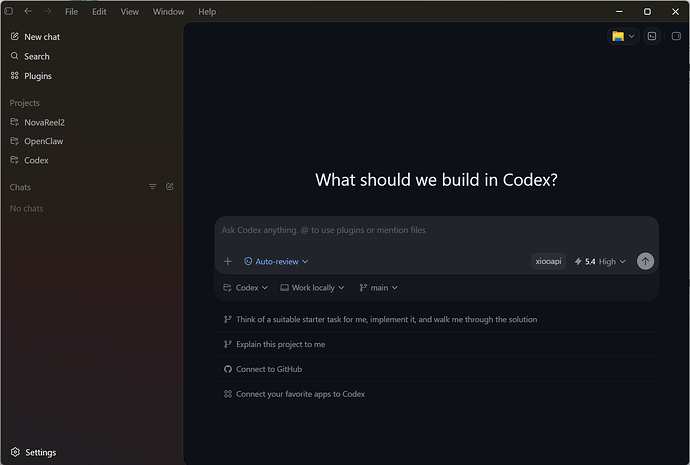Toggle the right side panel icon
The image size is (690, 465).
point(676,36)
